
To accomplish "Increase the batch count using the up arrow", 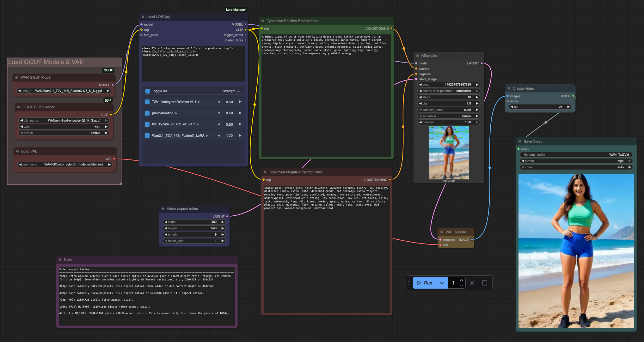I will pyautogui.click(x=462, y=280).
